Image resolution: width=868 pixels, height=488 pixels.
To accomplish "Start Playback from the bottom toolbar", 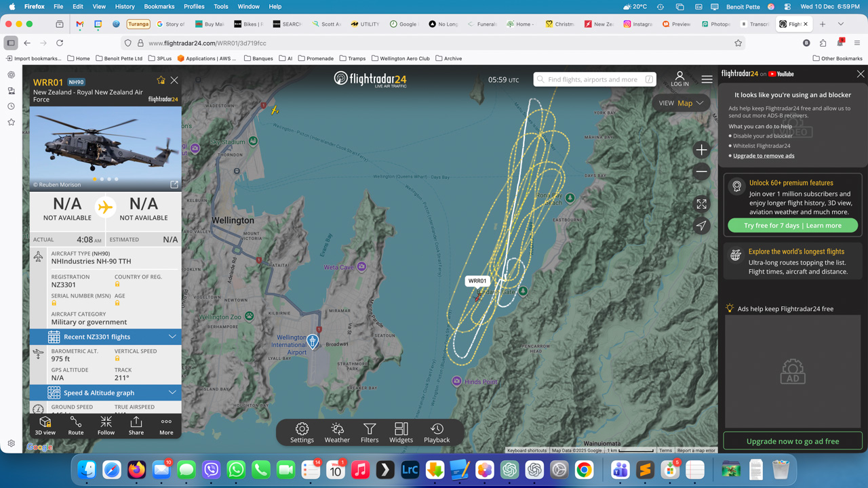I will tap(437, 432).
